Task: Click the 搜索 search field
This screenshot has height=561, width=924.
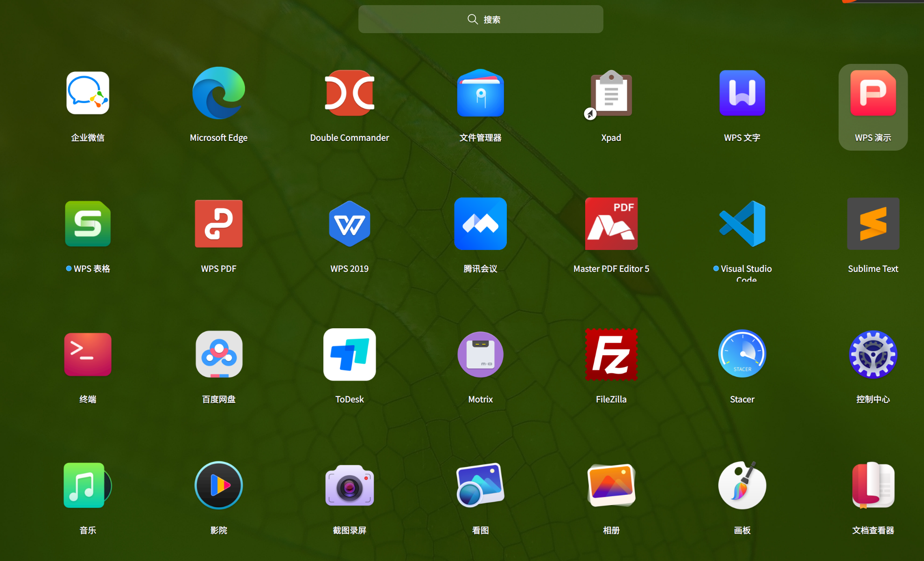Action: coord(480,19)
